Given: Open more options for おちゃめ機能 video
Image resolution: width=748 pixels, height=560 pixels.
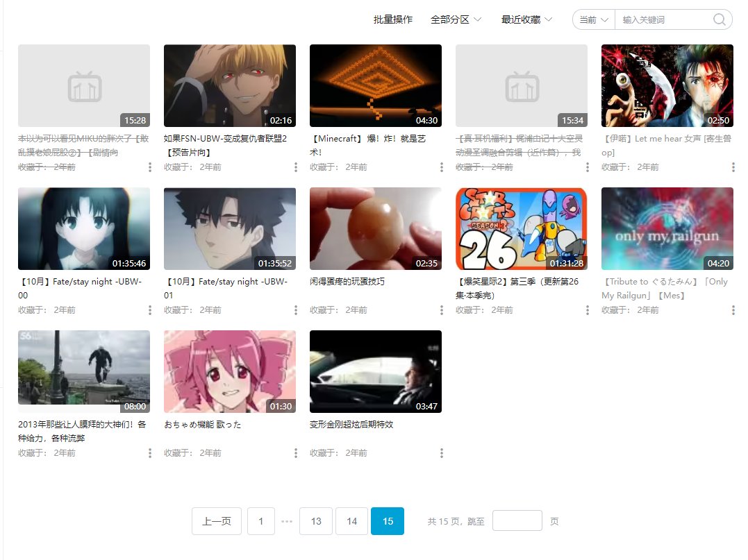Looking at the screenshot, I should click(296, 452).
